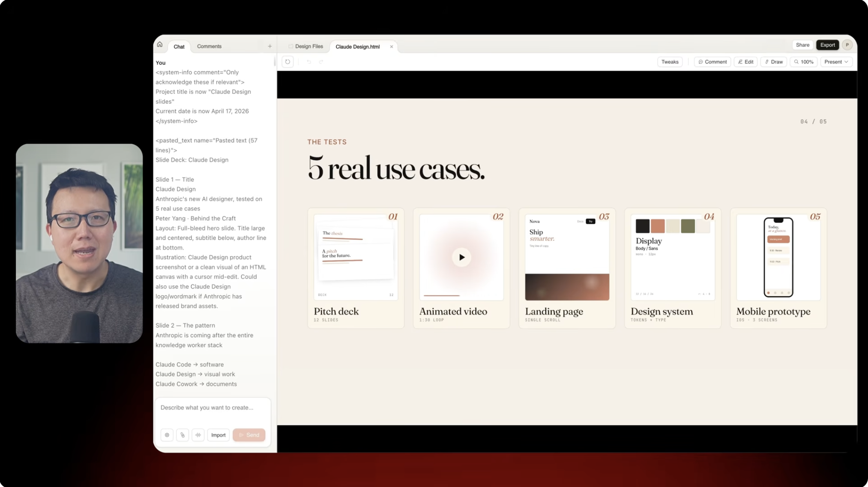Close the Claude Design.html tab
The image size is (868, 487).
pos(391,47)
